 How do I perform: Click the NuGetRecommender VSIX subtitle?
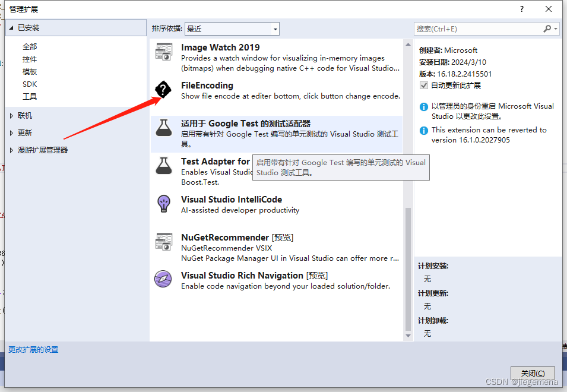(226, 248)
